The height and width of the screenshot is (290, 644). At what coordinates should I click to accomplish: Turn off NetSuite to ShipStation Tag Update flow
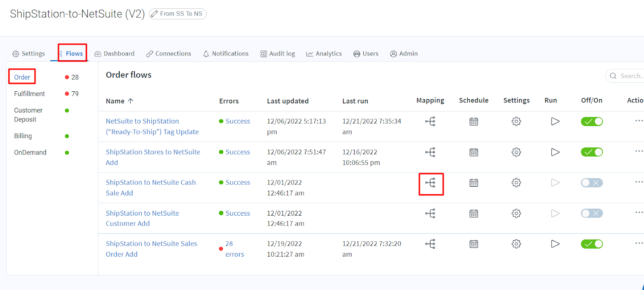click(x=592, y=121)
